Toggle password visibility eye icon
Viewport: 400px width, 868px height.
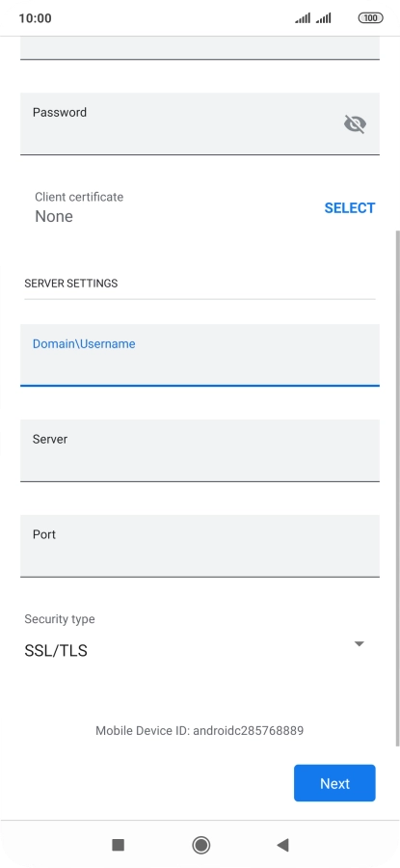355,124
